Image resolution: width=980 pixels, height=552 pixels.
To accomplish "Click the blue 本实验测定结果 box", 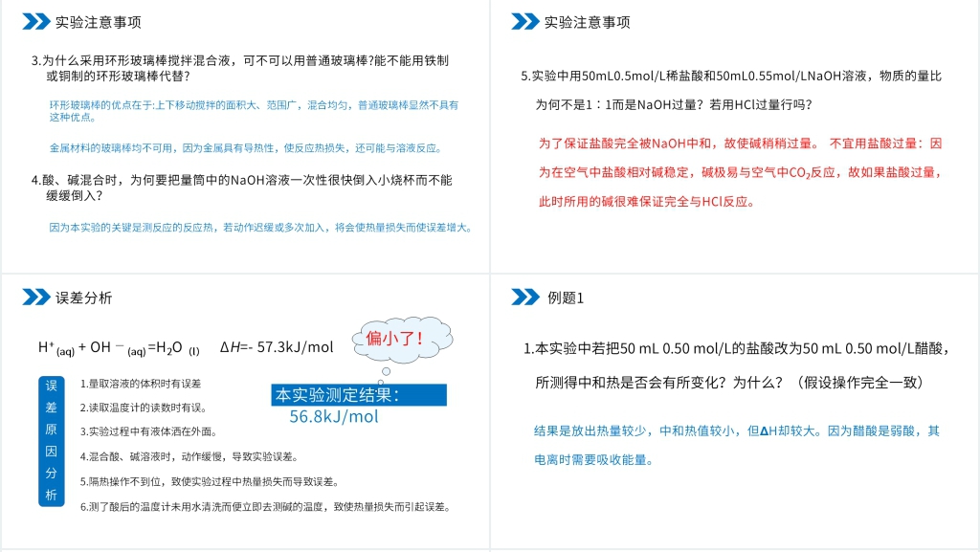I will (359, 395).
